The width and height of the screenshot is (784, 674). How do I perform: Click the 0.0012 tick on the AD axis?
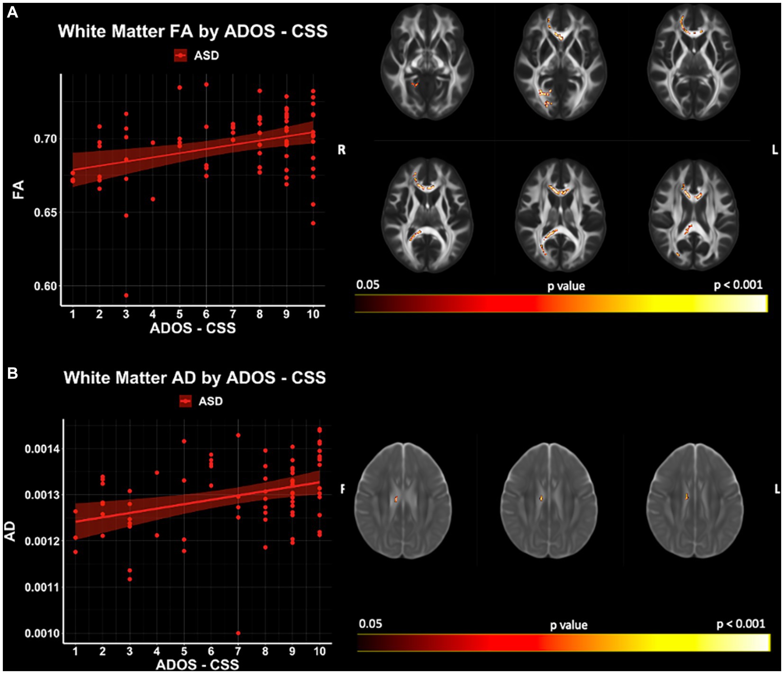(x=43, y=541)
